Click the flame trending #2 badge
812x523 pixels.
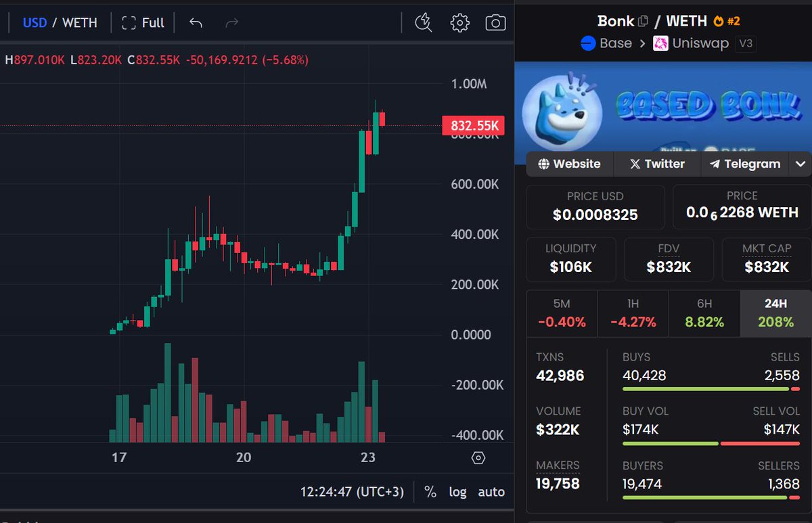pos(726,21)
